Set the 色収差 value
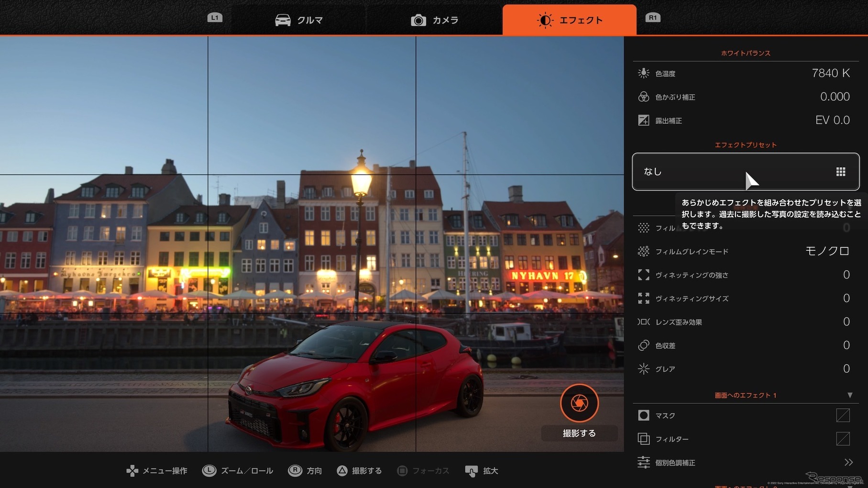This screenshot has width=868, height=488. 846,345
